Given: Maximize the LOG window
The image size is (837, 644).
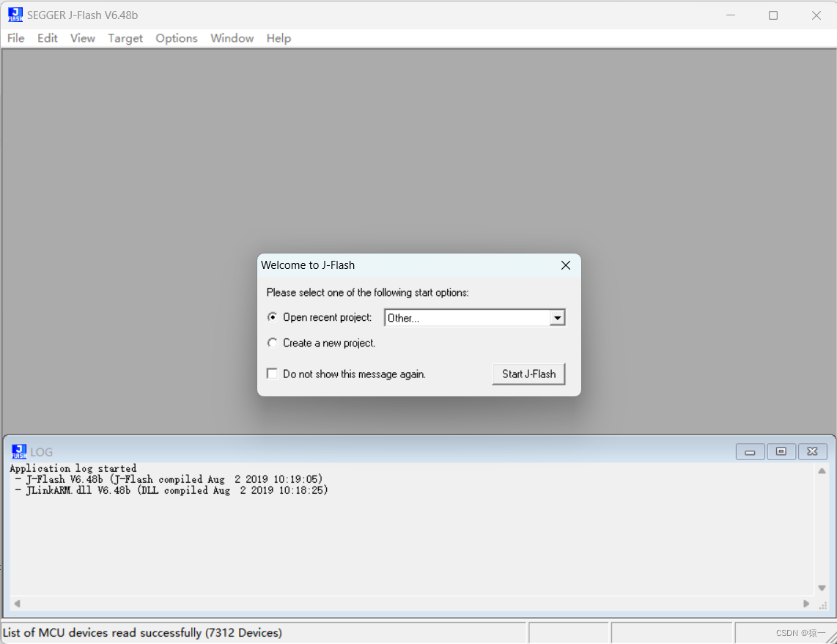Looking at the screenshot, I should (781, 451).
